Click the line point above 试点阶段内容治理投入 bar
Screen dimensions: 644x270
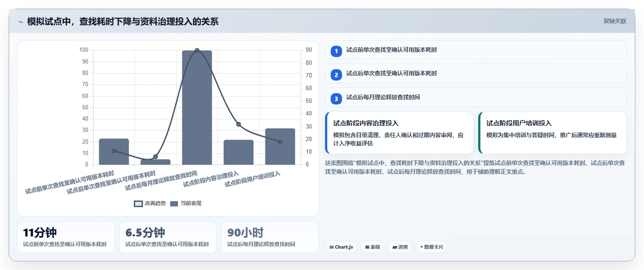238,124
